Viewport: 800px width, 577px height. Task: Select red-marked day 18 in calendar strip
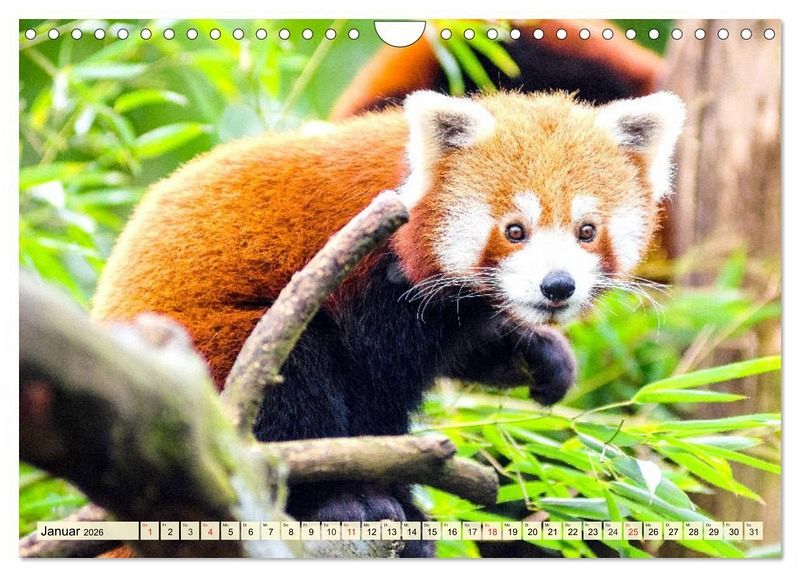pos(492,531)
